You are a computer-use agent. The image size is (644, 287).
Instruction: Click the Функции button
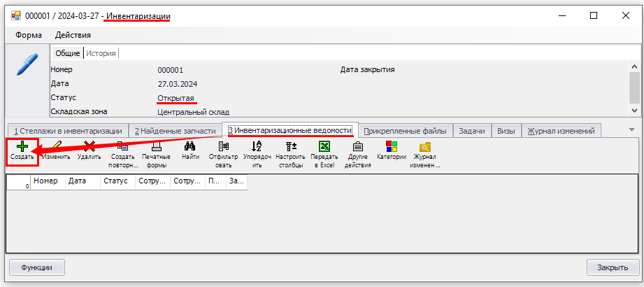pos(36,267)
